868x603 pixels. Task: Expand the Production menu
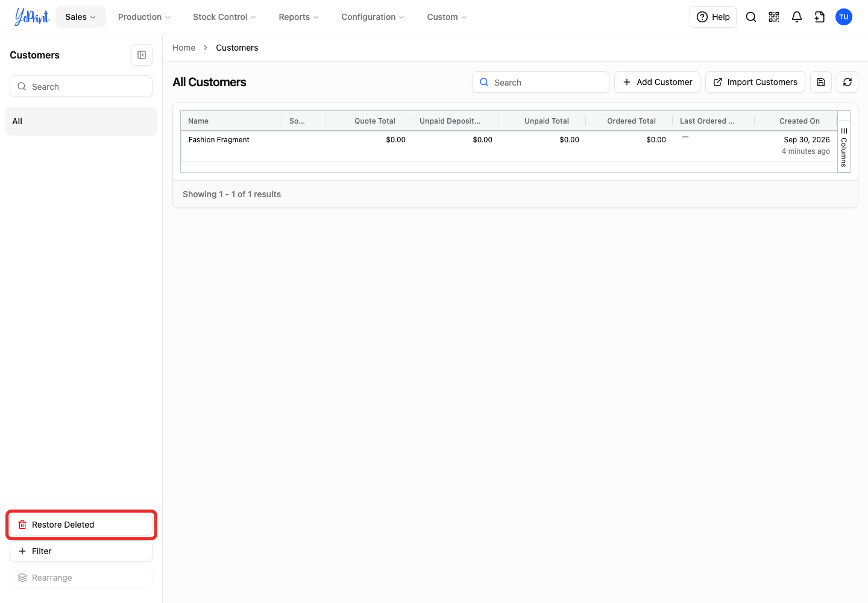point(144,17)
